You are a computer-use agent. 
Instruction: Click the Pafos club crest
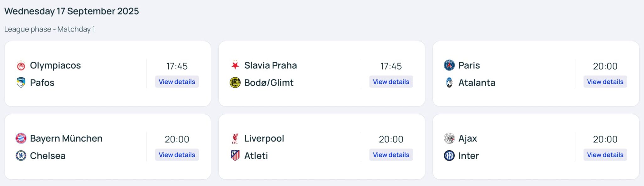(21, 83)
